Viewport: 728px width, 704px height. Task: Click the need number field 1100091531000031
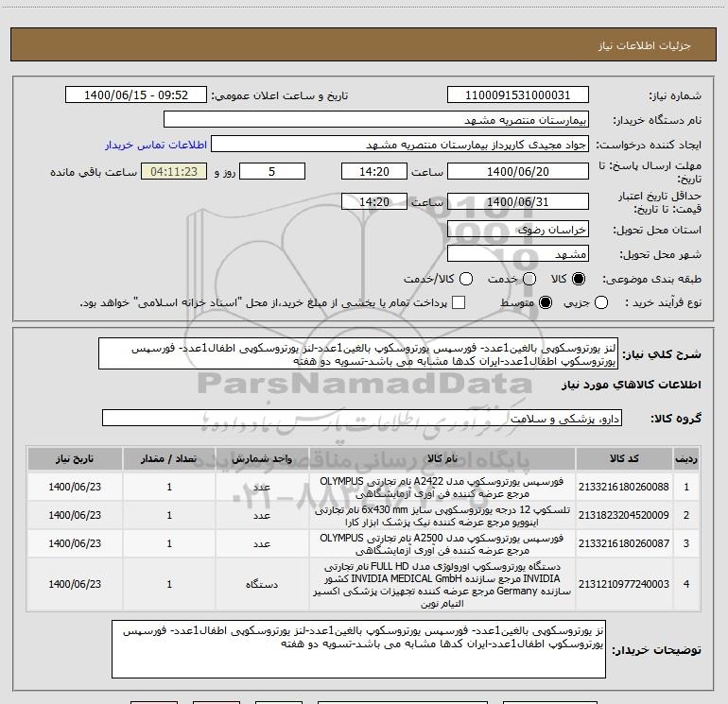[x=518, y=95]
